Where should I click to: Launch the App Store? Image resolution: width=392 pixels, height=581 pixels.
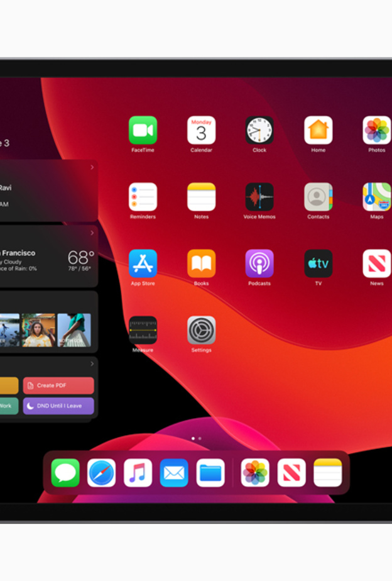[143, 263]
